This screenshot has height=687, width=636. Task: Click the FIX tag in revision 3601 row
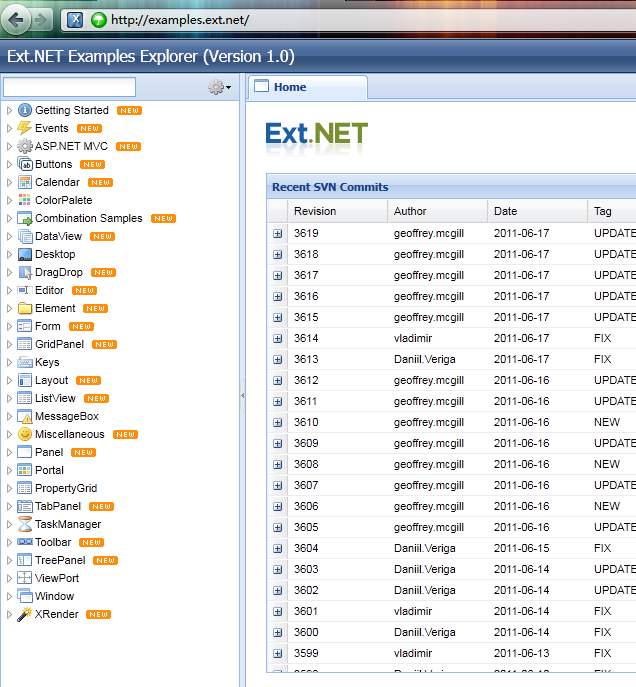[602, 611]
